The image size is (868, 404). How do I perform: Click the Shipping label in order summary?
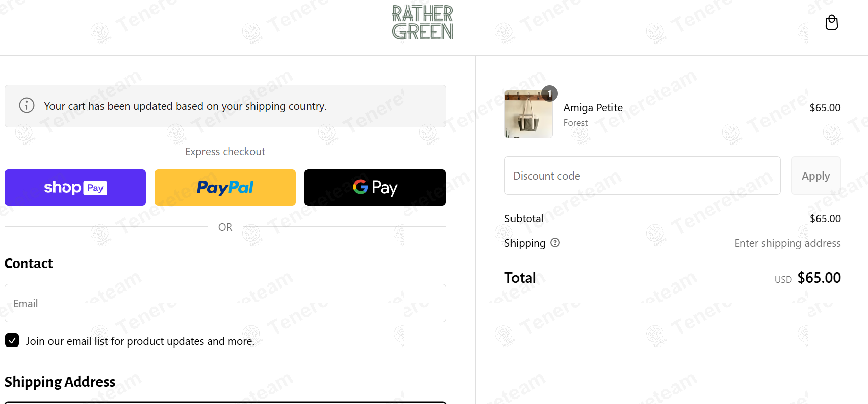(x=525, y=243)
